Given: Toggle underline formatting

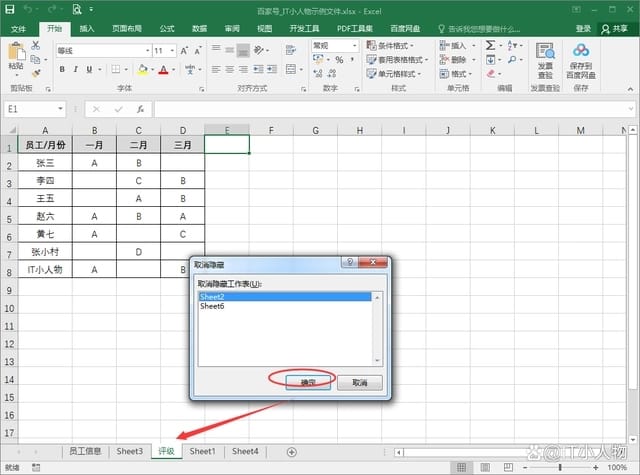Looking at the screenshot, I should click(90, 70).
